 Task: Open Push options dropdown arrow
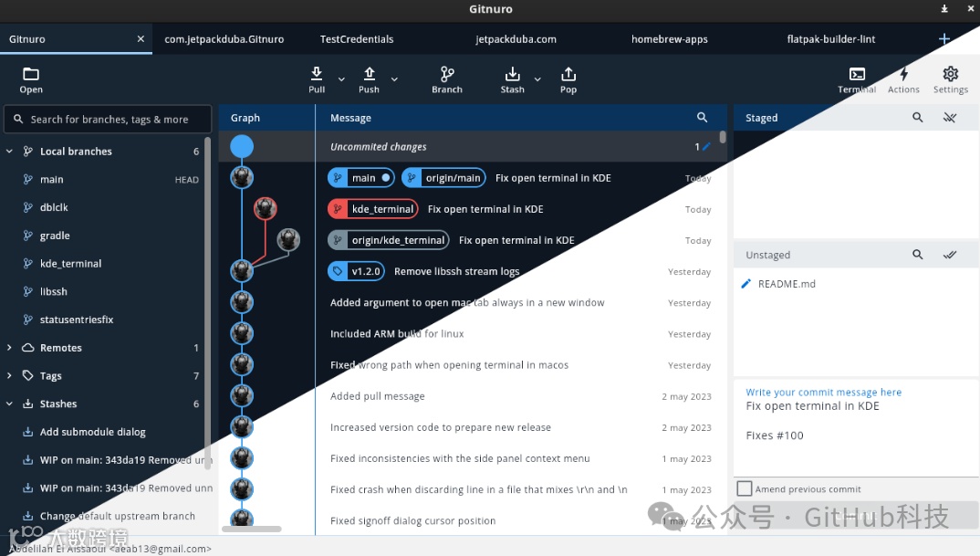[x=394, y=79]
